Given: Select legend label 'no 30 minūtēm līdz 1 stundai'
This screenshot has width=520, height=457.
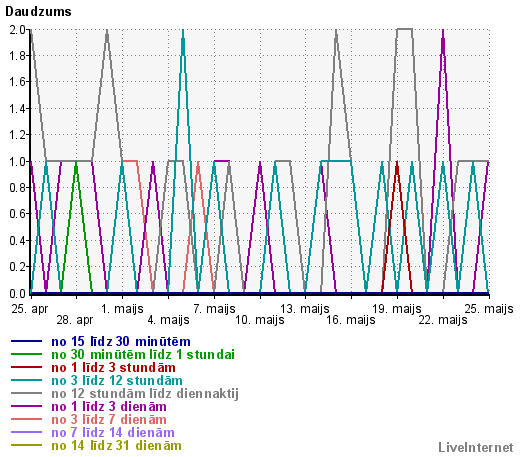Looking at the screenshot, I should (x=143, y=354).
